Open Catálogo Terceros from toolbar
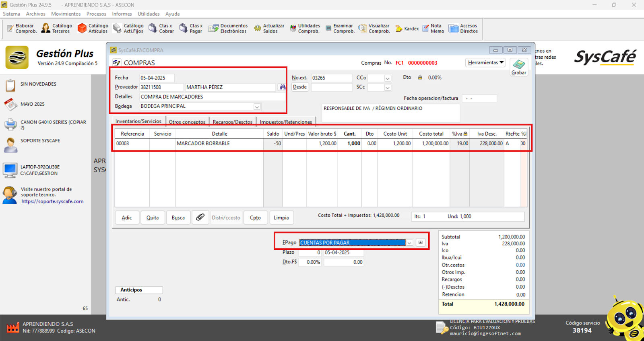Image resolution: width=644 pixels, height=341 pixels. (x=57, y=28)
